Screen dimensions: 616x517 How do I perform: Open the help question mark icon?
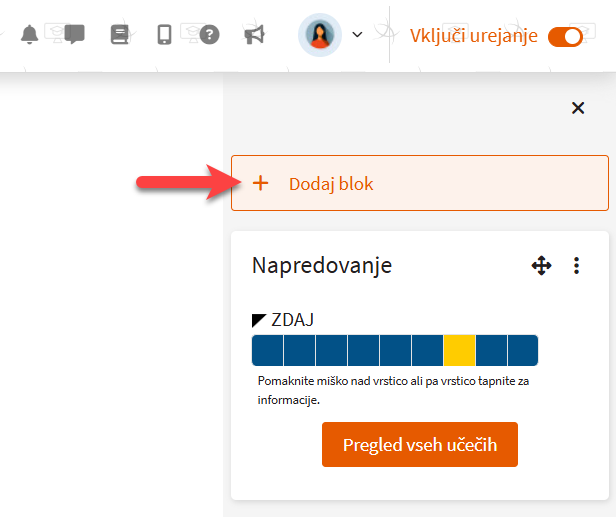(209, 35)
